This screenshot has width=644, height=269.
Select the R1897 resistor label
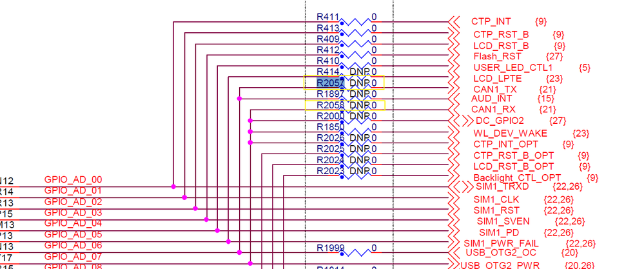pos(330,94)
